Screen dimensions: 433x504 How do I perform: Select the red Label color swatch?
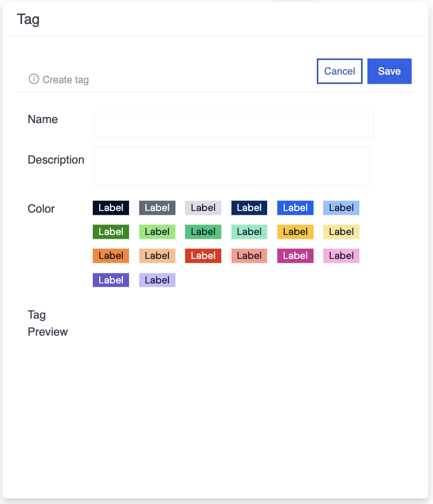(203, 256)
